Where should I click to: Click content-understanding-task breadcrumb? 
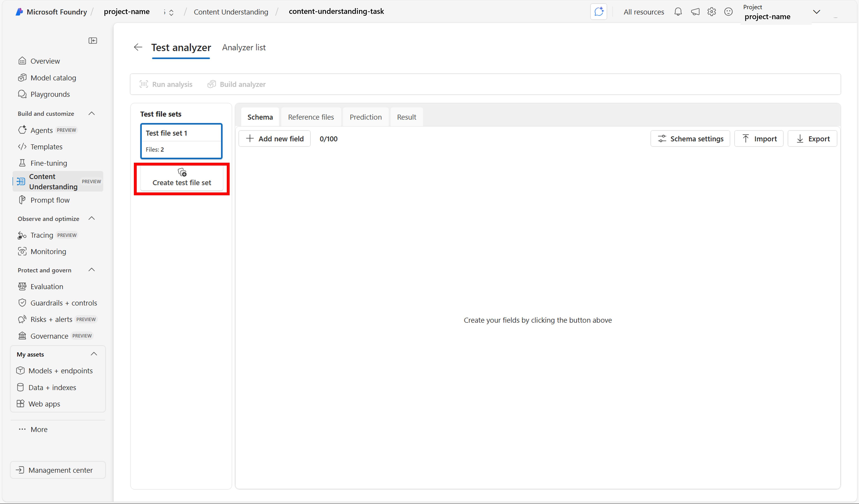tap(336, 11)
